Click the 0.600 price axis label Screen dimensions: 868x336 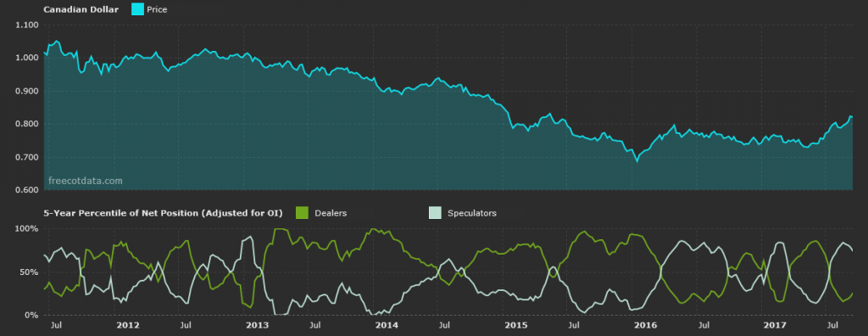27,190
